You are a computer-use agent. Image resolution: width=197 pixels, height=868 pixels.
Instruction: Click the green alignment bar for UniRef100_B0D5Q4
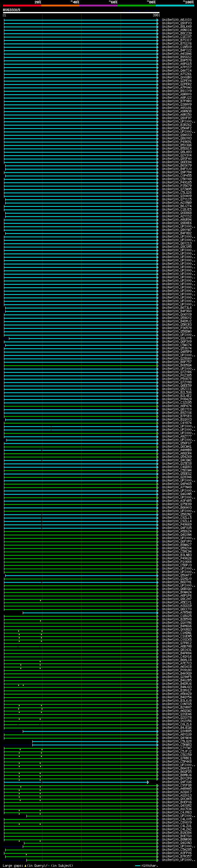point(81,365)
